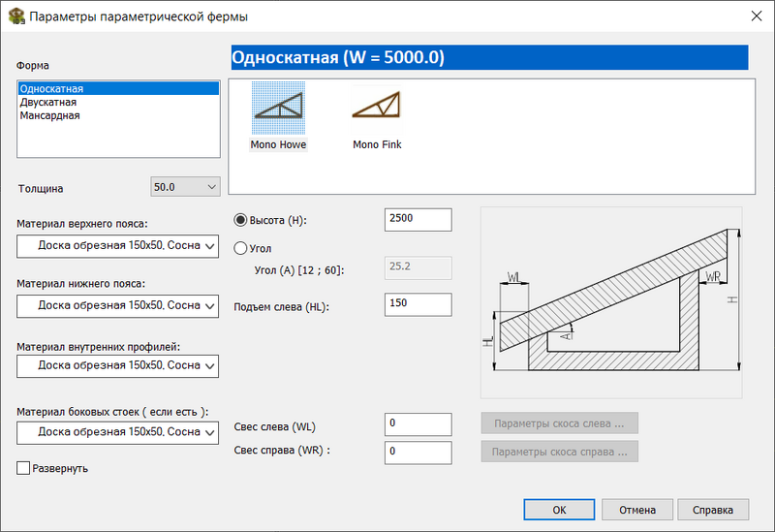Image resolution: width=775 pixels, height=532 pixels.
Task: Open Материал верхнего пояса dropdown
Action: (117, 246)
